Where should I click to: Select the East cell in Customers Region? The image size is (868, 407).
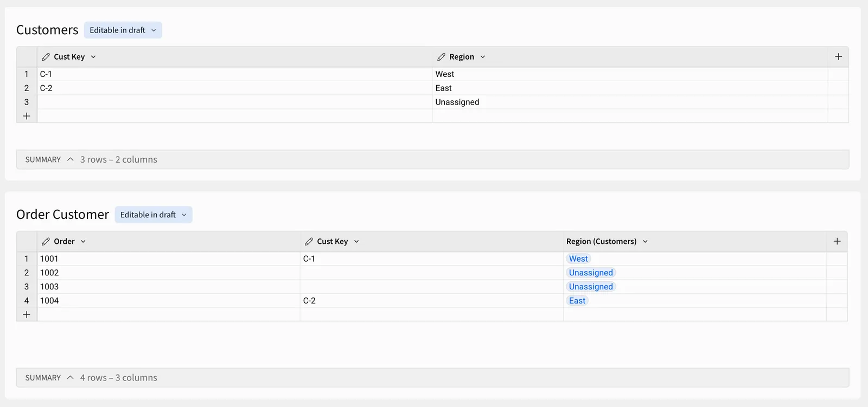(630, 88)
